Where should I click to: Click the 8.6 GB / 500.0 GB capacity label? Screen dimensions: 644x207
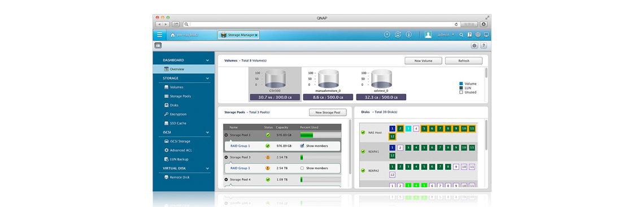point(328,97)
